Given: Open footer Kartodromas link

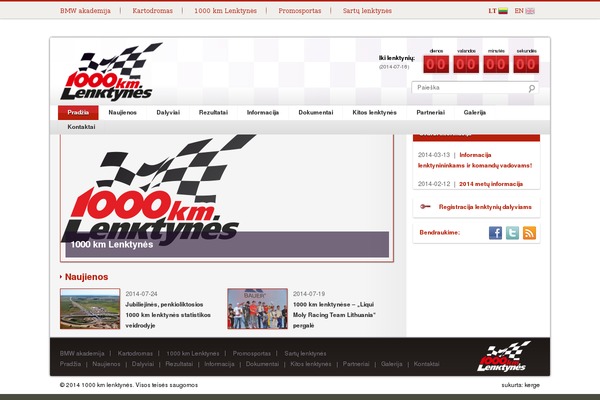Looking at the screenshot, I should 135,354.
